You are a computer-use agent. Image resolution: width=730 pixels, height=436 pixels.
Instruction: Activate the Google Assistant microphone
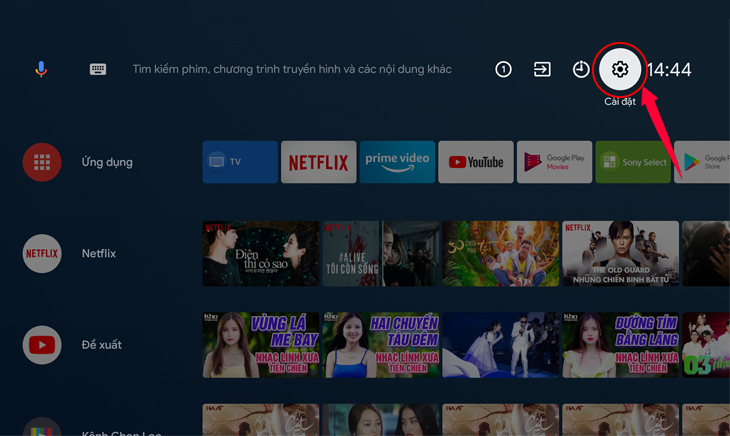point(41,69)
